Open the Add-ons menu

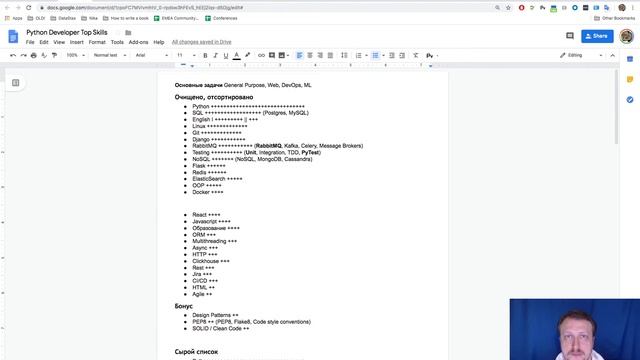tap(138, 42)
